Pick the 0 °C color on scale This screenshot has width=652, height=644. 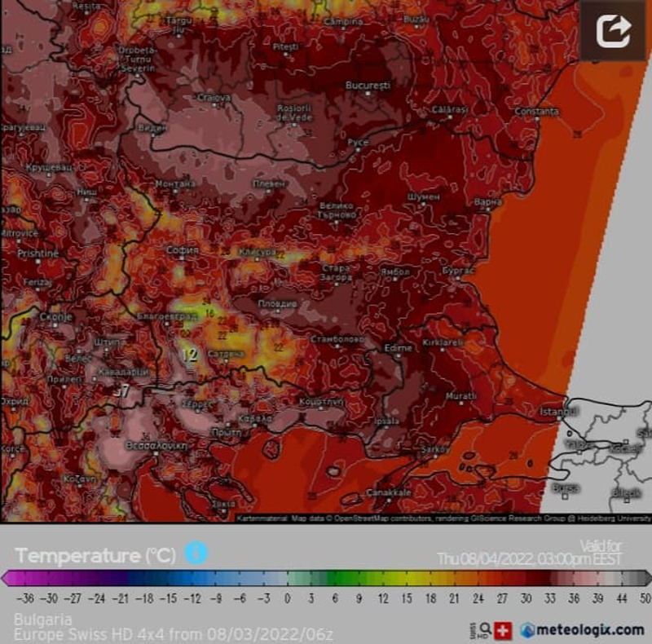coord(287,578)
